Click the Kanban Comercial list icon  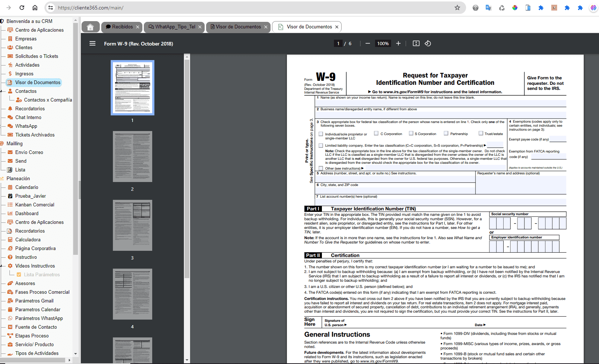click(x=10, y=205)
